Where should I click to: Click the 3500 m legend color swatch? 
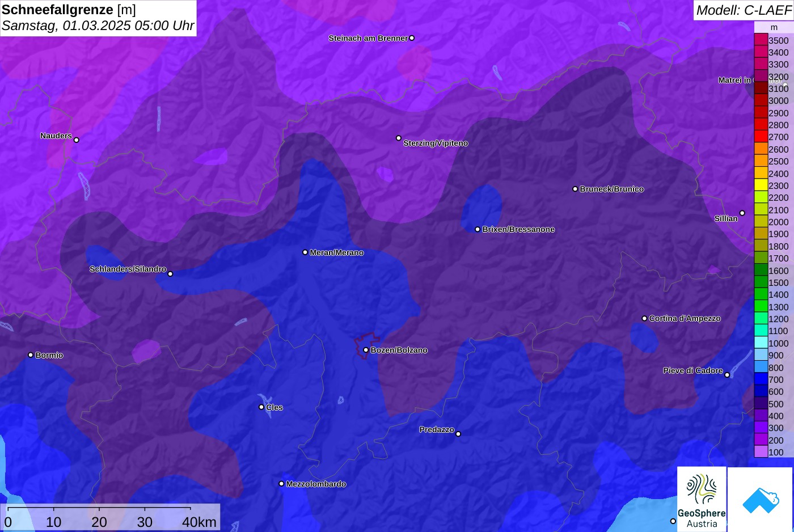pyautogui.click(x=761, y=40)
